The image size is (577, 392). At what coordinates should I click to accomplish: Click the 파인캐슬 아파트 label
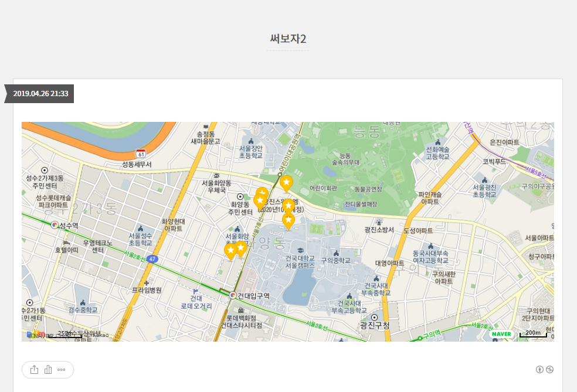(430, 198)
